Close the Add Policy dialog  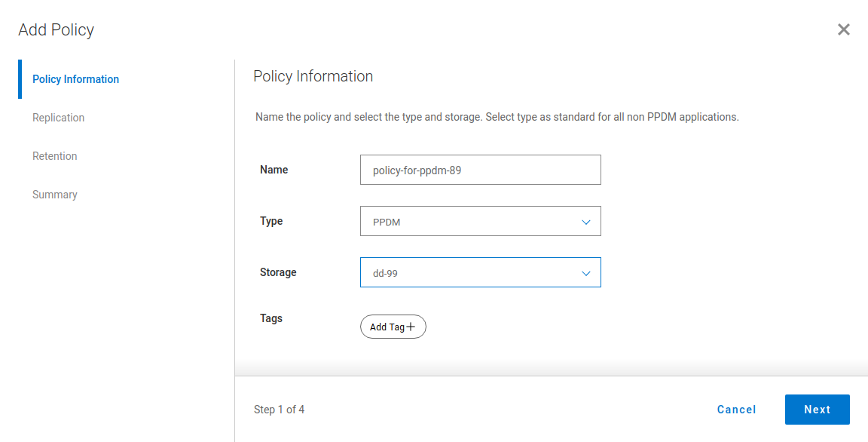coord(844,29)
